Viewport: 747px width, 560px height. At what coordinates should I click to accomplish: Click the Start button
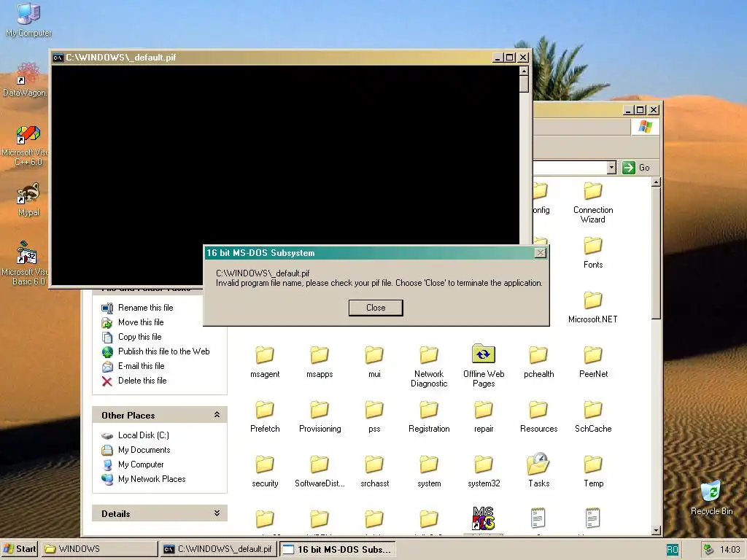19,549
